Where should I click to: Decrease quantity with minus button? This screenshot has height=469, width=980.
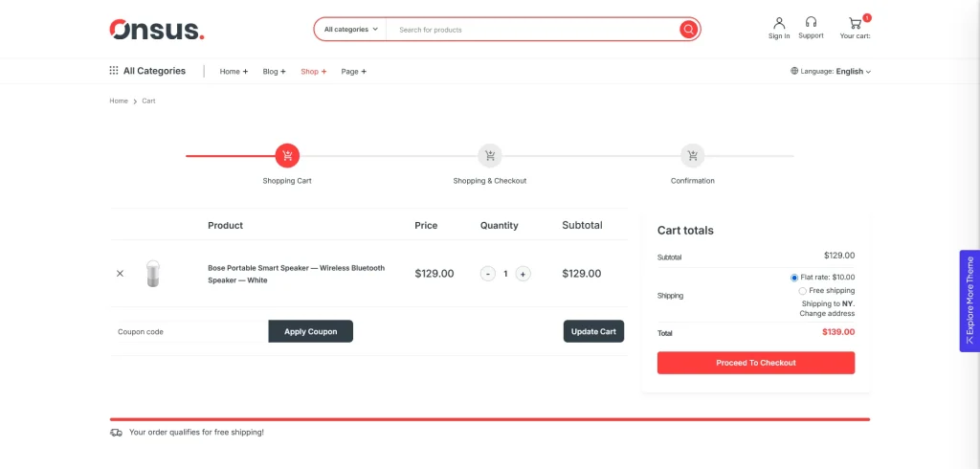487,274
